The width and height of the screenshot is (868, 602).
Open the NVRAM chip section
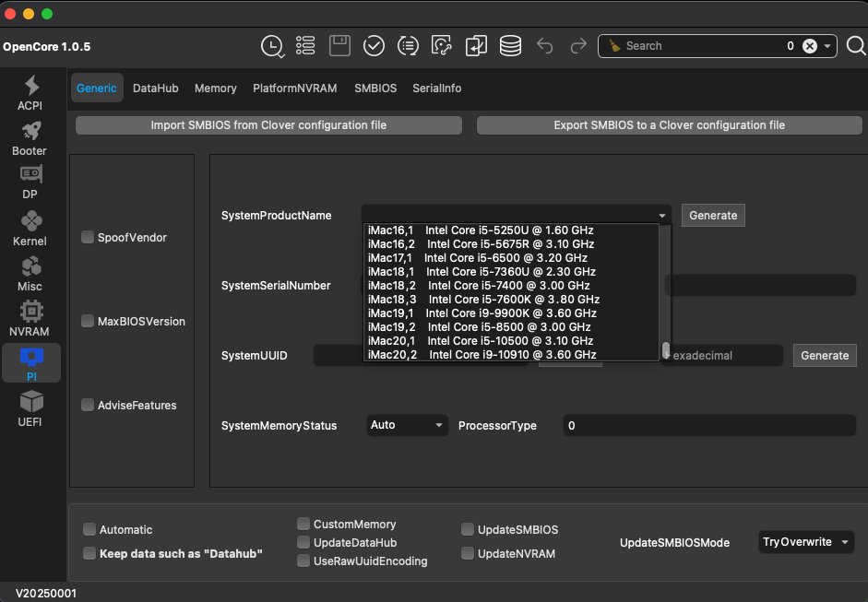pos(30,319)
